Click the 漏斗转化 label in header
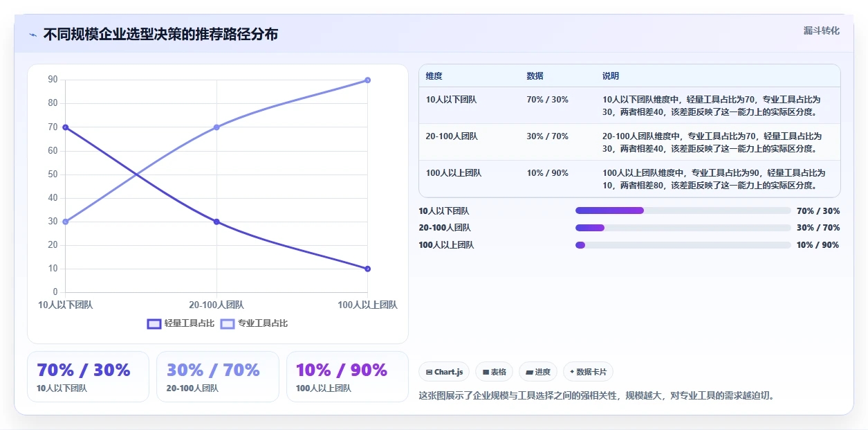The width and height of the screenshot is (868, 430). pyautogui.click(x=821, y=30)
